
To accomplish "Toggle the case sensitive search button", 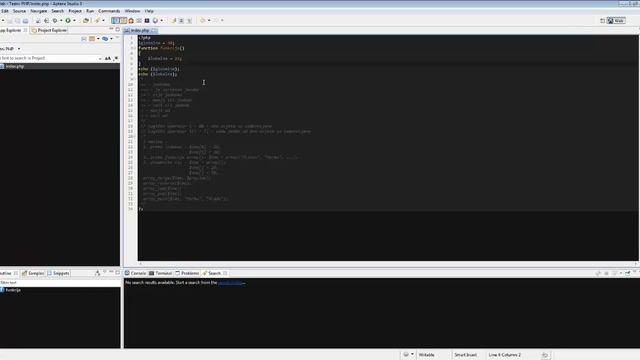I will (x=108, y=59).
